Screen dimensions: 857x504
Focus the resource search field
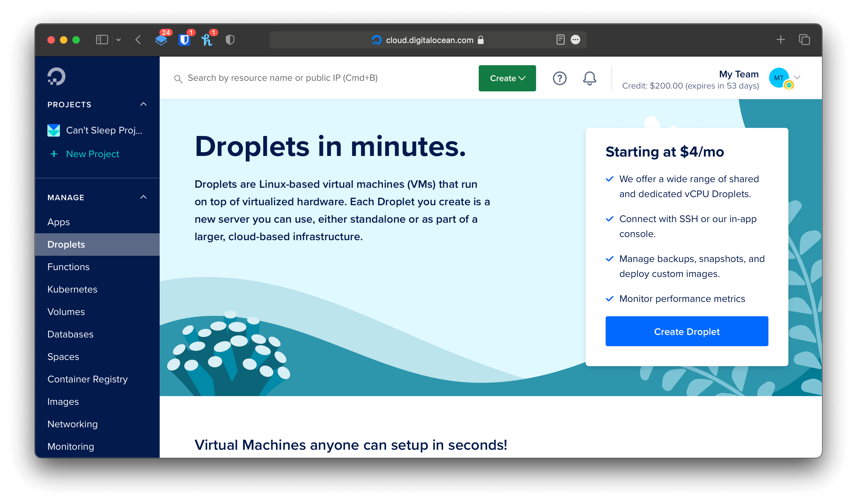pos(282,78)
